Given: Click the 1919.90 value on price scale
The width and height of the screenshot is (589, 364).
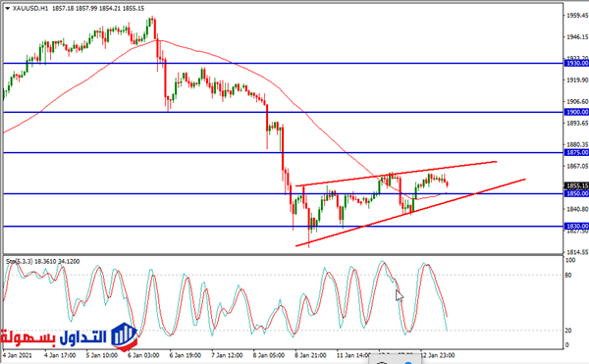Looking at the screenshot, I should click(577, 79).
